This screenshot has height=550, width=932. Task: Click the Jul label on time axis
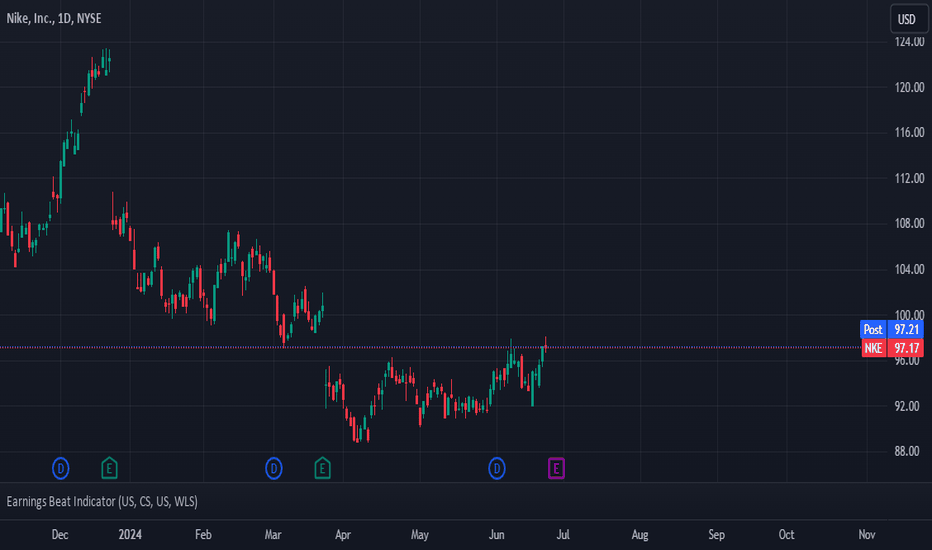(x=563, y=535)
